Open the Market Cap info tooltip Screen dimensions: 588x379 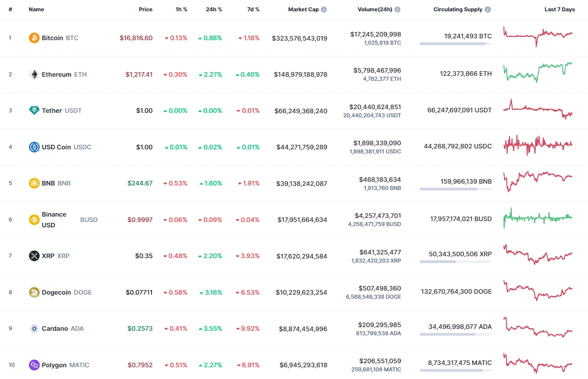(324, 9)
